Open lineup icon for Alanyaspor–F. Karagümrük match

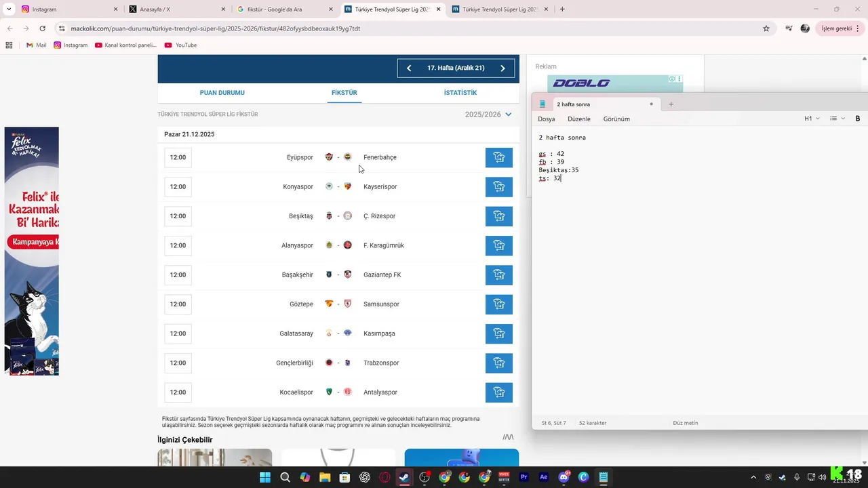point(499,245)
